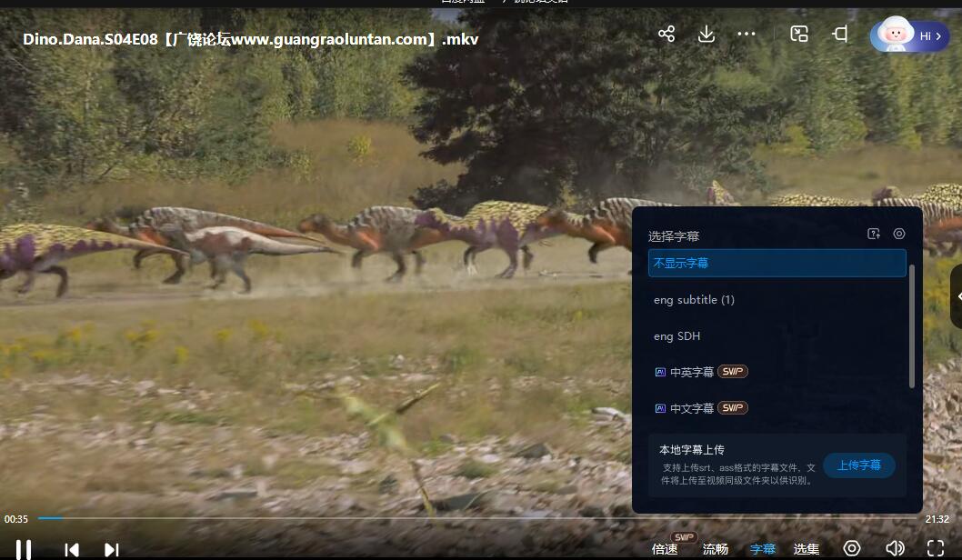Click the '上传字幕' upload button

[x=859, y=465]
